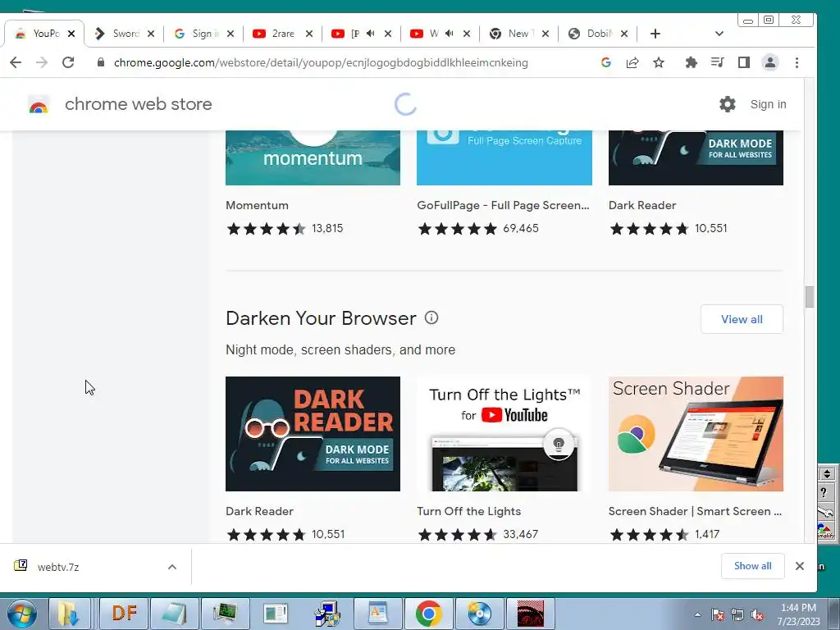Screen dimensions: 840x630
Task: Switch to the Sword tab
Action: (125, 34)
